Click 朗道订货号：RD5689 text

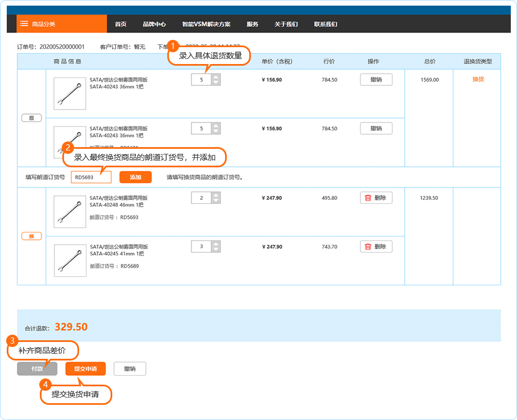click(x=115, y=266)
